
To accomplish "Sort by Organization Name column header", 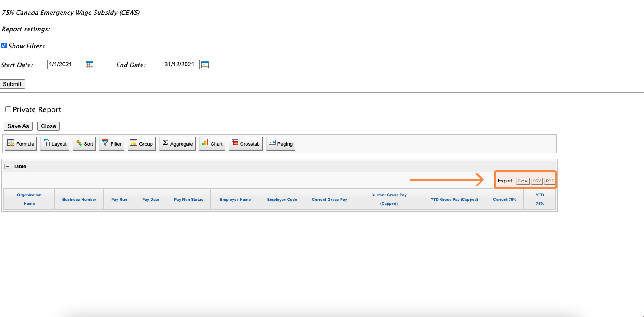I will point(29,199).
